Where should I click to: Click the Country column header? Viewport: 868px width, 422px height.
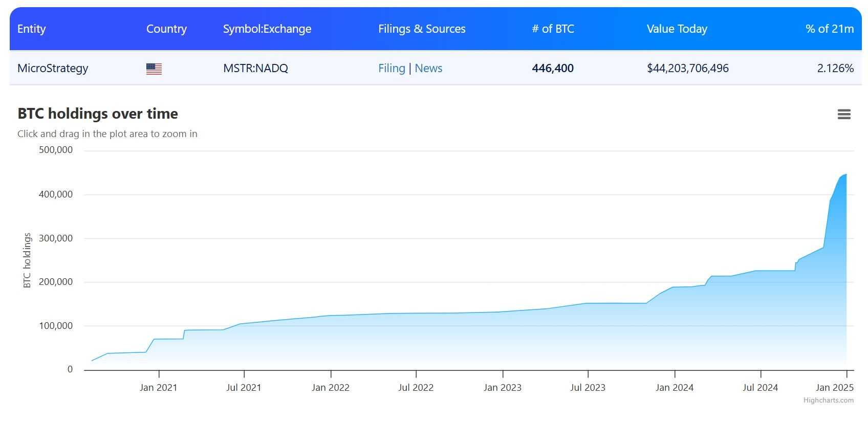(x=166, y=29)
